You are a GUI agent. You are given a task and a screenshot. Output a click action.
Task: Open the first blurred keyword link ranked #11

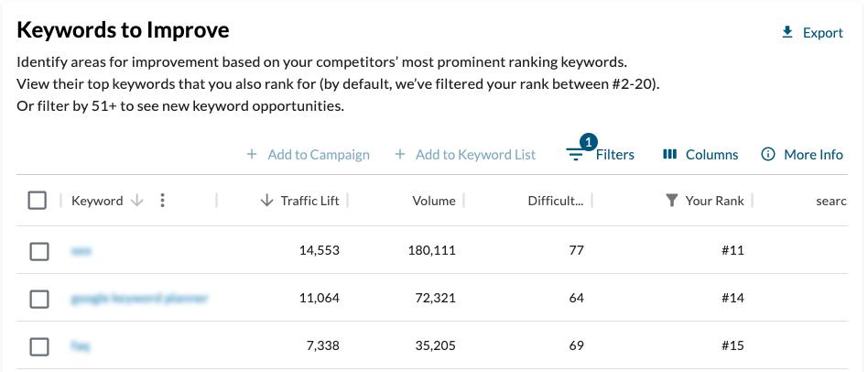point(81,251)
